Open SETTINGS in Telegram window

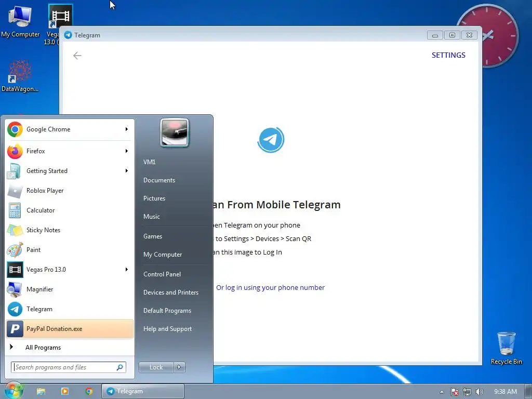[x=448, y=55]
